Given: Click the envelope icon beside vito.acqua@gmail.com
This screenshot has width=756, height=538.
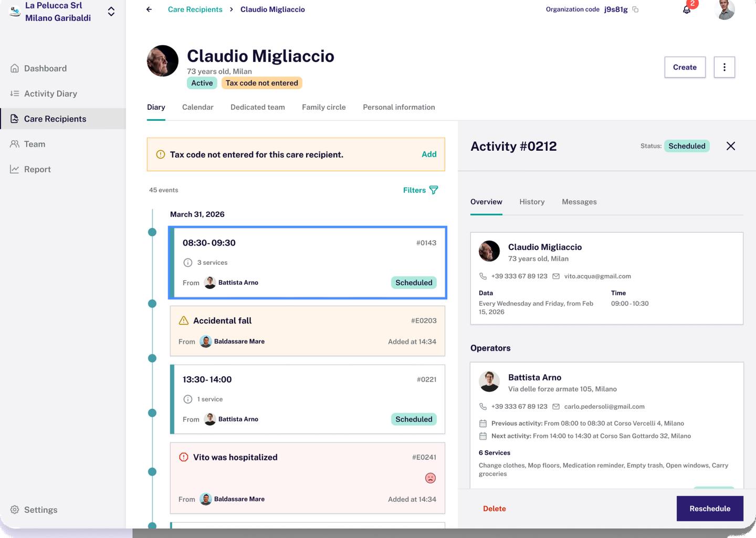Looking at the screenshot, I should [x=556, y=276].
